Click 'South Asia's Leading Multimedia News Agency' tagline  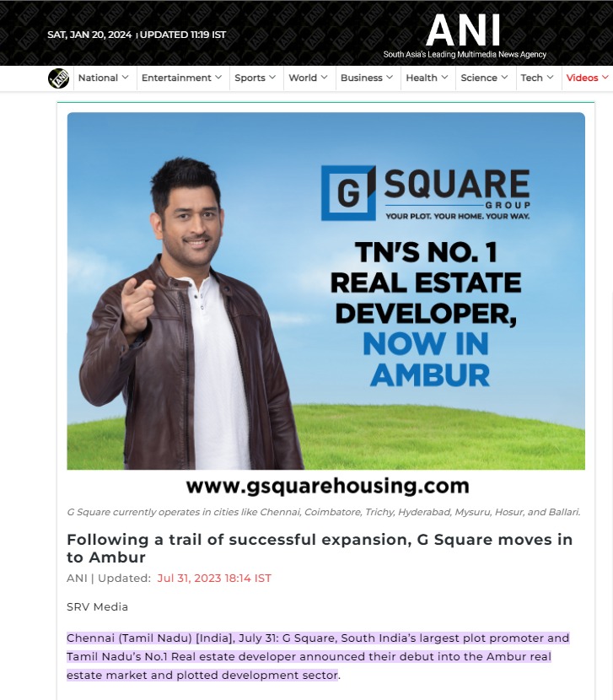(x=465, y=55)
